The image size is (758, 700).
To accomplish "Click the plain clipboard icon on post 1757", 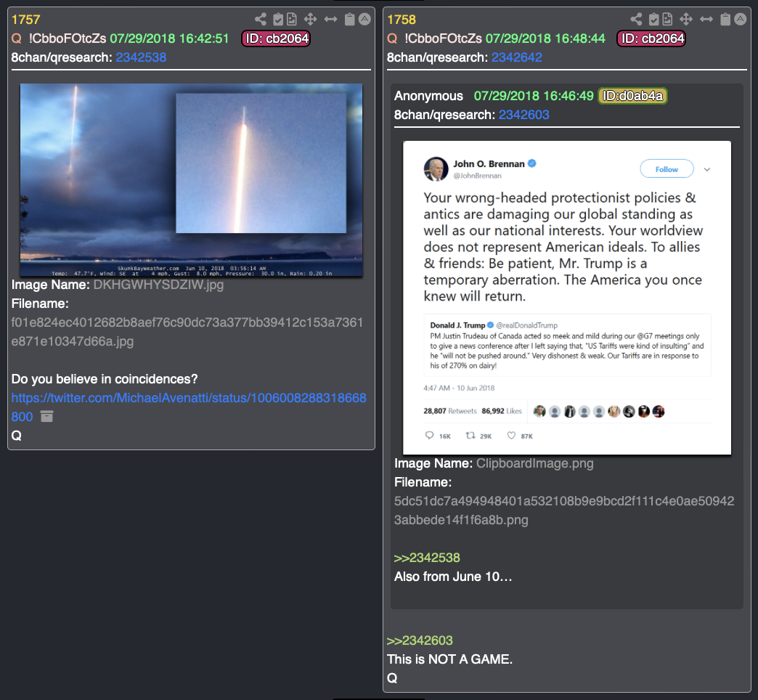I will click(x=349, y=20).
